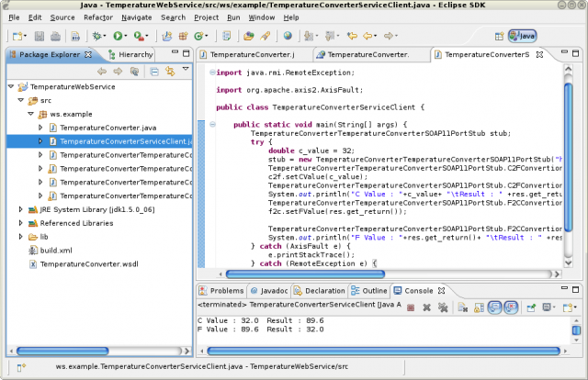Screen dimensions: 588x380
Task: Switch to the Declaration tab
Action: tap(320, 291)
